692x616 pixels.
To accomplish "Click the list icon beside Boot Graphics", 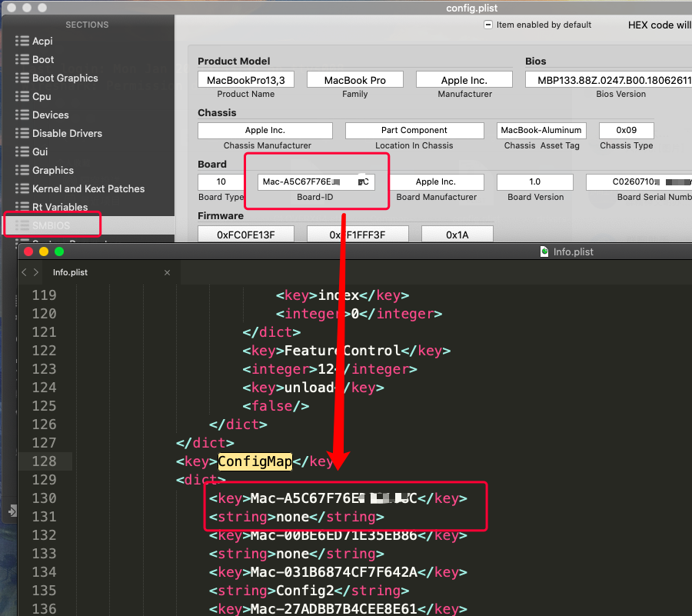I will (x=22, y=78).
